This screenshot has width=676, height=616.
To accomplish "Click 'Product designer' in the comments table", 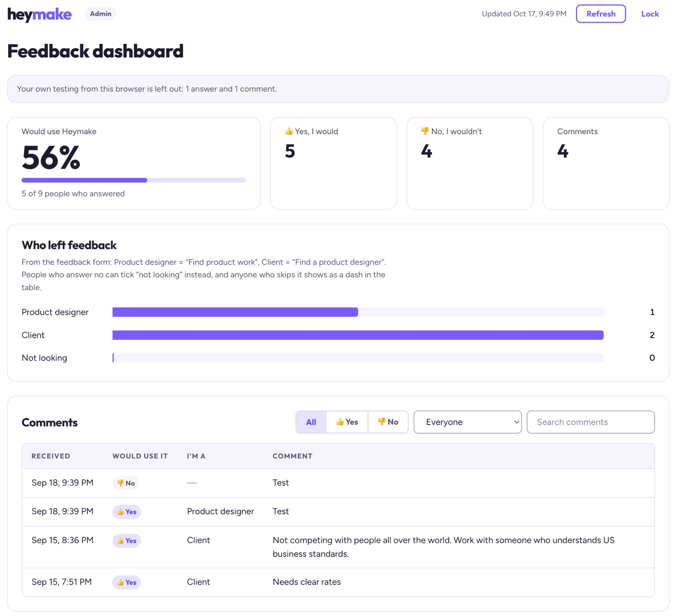I will (220, 511).
